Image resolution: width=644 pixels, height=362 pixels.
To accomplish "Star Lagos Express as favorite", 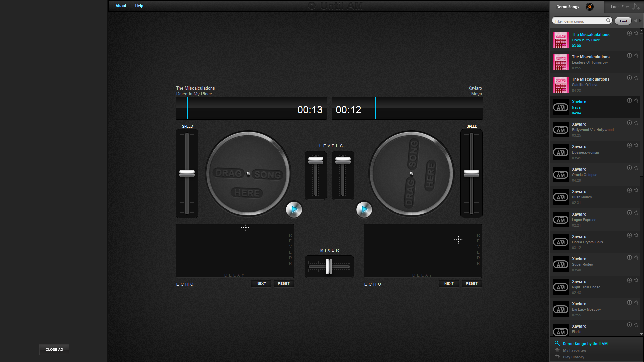I will click(636, 213).
